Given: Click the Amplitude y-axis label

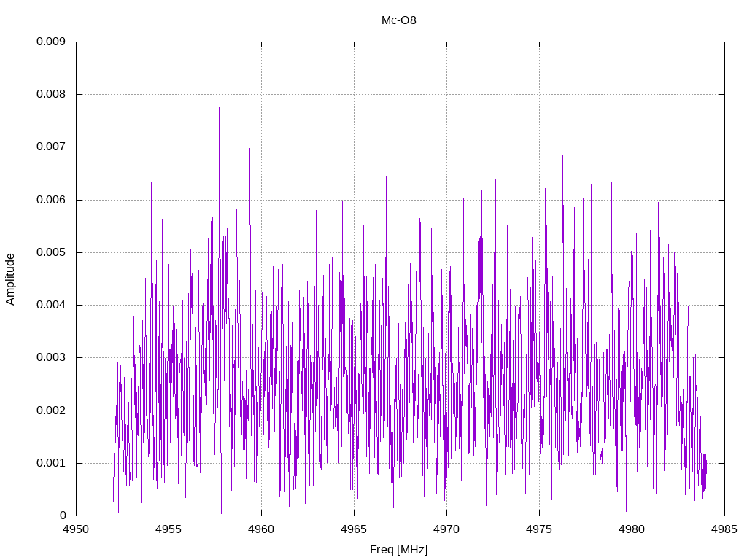Looking at the screenshot, I should coord(10,279).
